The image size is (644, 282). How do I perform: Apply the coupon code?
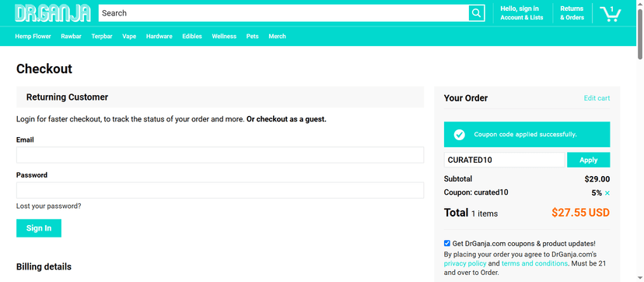point(589,160)
